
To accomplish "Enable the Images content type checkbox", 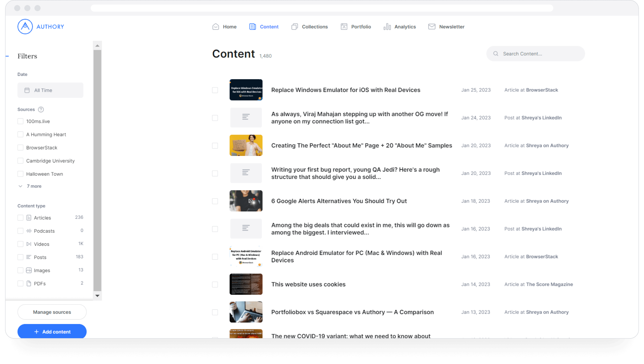I will pos(20,270).
